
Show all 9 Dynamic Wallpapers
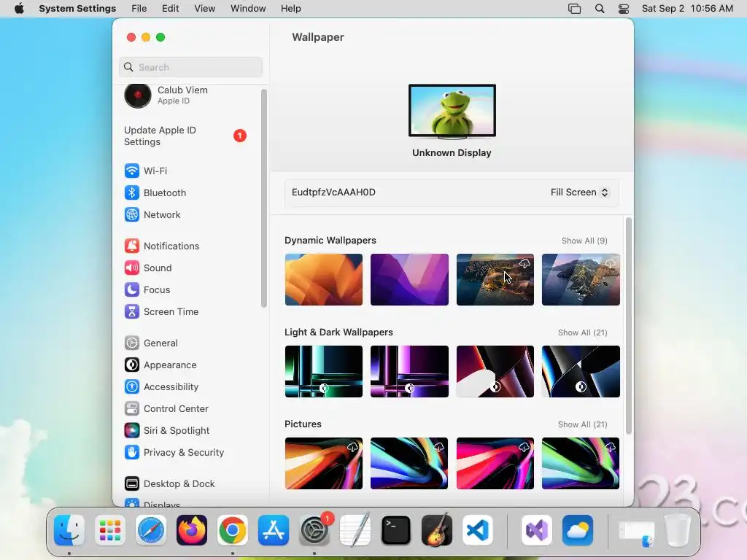tap(584, 241)
